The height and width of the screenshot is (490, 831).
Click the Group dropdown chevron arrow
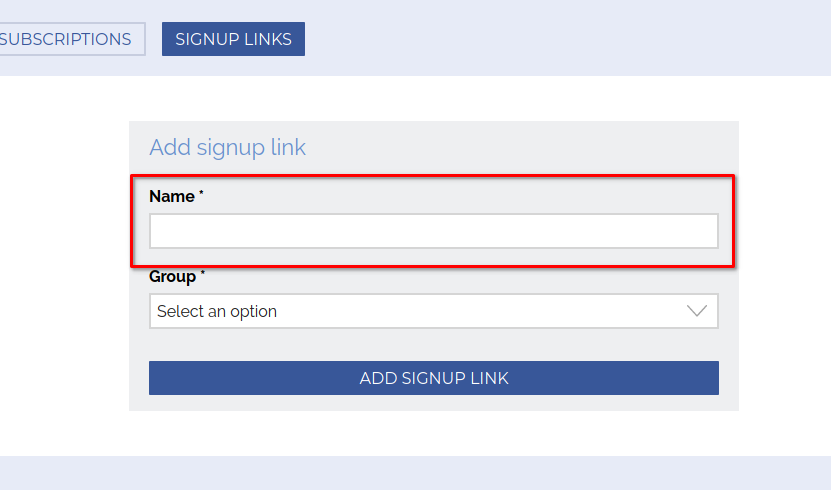click(x=697, y=311)
